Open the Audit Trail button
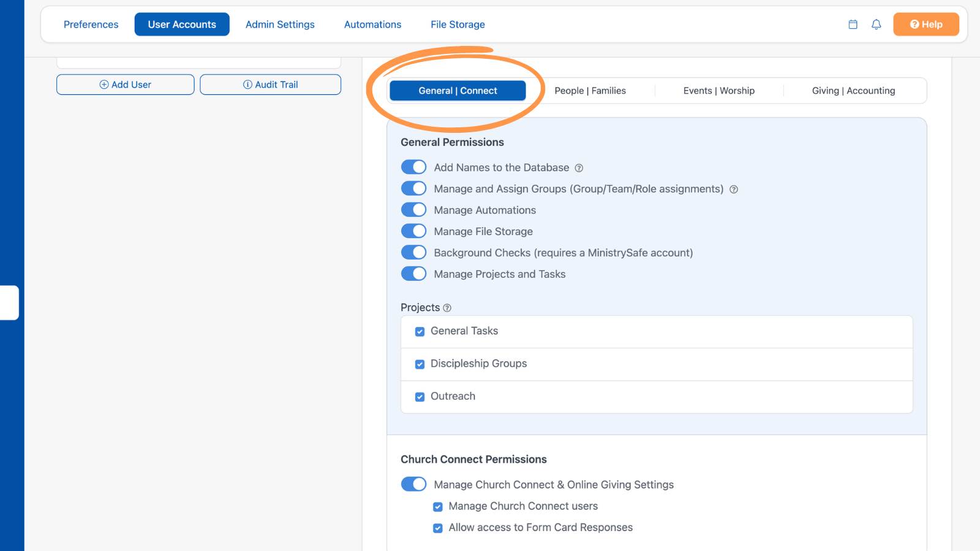This screenshot has height=551, width=980. coord(270,84)
